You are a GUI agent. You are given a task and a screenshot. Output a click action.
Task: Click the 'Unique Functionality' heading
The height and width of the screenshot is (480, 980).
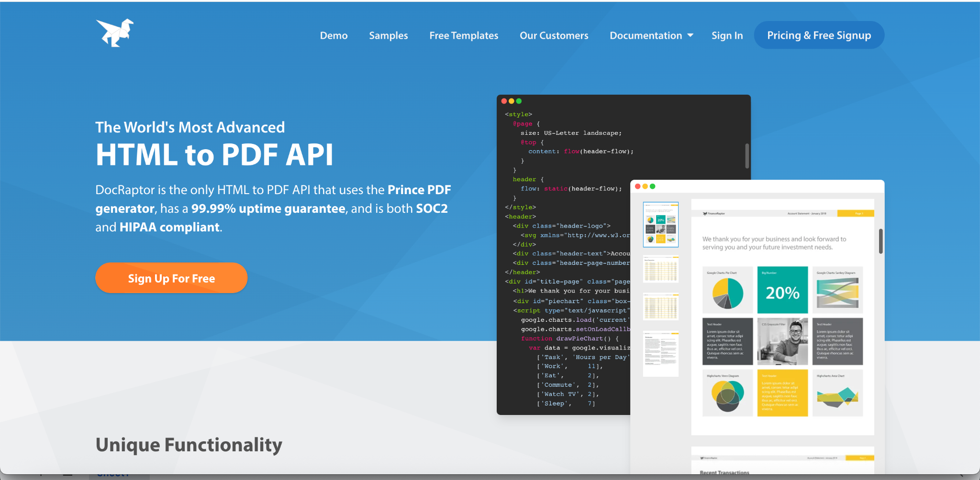pos(189,445)
